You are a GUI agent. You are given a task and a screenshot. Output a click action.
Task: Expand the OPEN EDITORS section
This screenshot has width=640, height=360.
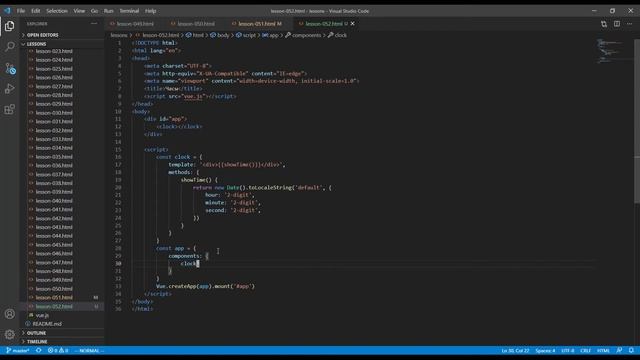[x=42, y=35]
